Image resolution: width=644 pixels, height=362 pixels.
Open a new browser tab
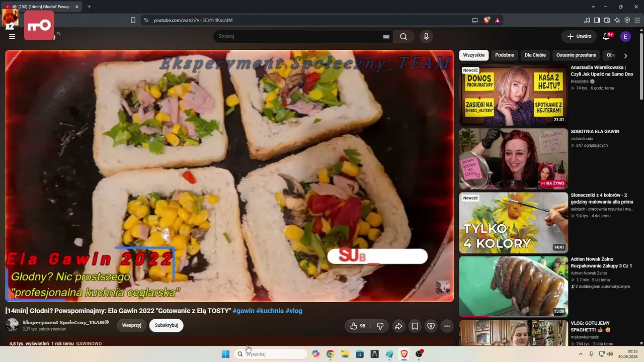[89, 7]
